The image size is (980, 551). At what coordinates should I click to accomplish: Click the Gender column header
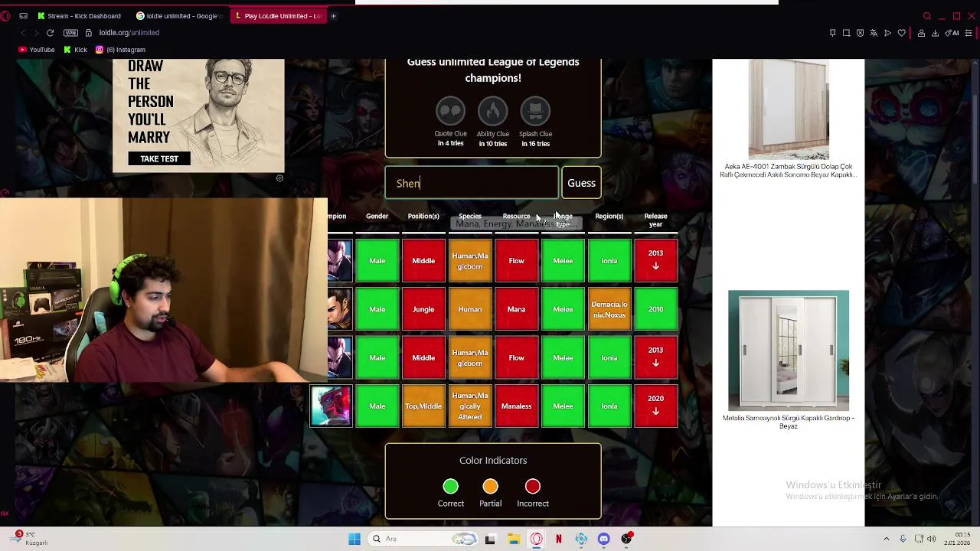(377, 217)
